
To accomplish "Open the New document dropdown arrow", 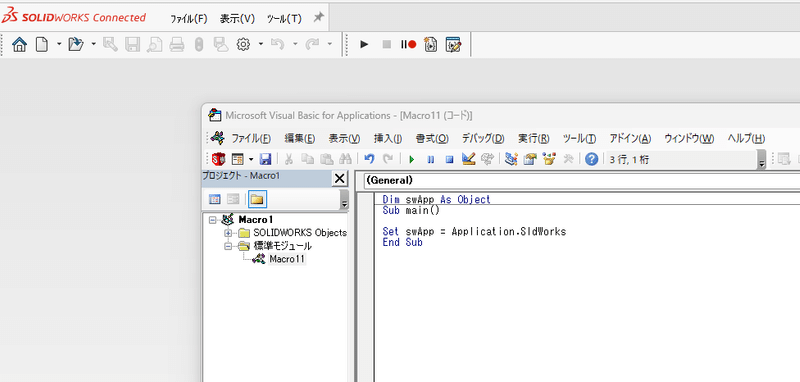I will click(x=59, y=44).
